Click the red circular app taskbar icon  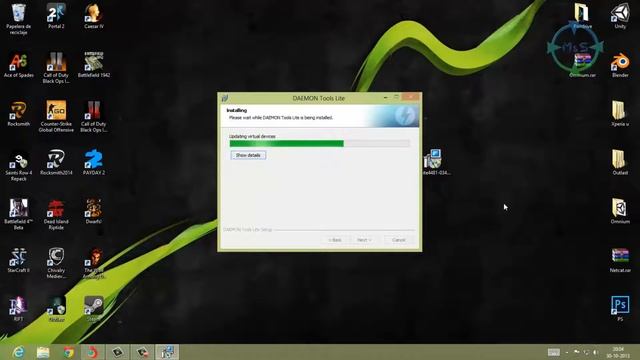point(93,352)
